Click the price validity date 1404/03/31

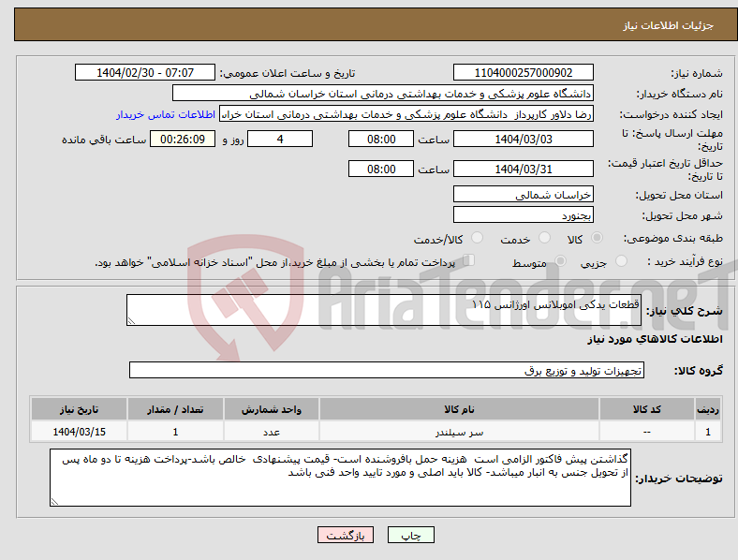pos(523,169)
